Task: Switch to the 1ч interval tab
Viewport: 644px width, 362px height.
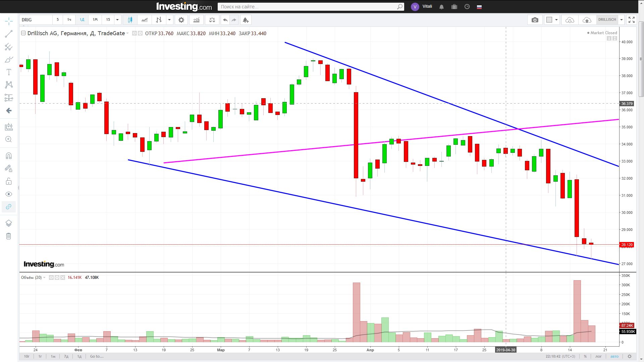Action: pyautogui.click(x=69, y=20)
